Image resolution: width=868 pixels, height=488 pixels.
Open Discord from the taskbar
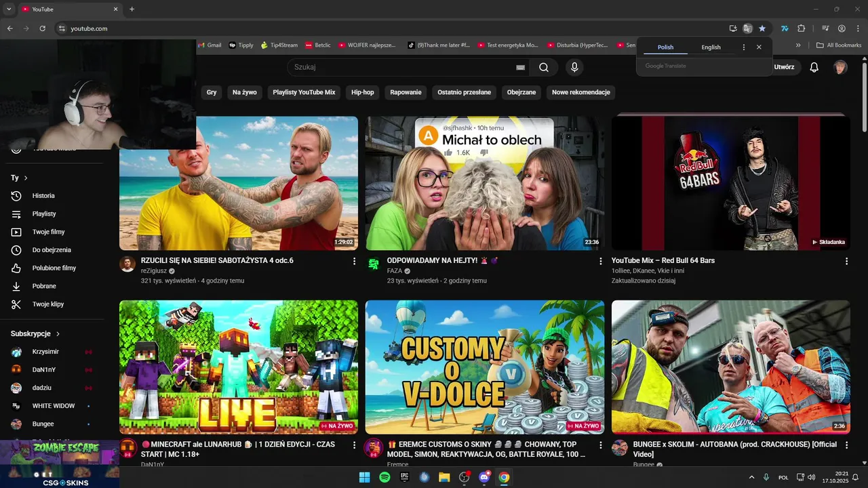click(x=484, y=477)
